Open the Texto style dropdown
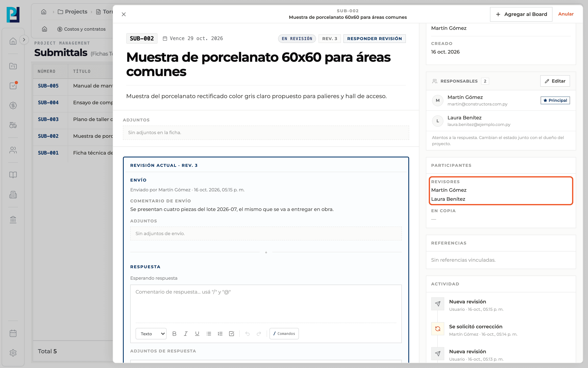Viewport: 588px width, 368px height. (151, 334)
